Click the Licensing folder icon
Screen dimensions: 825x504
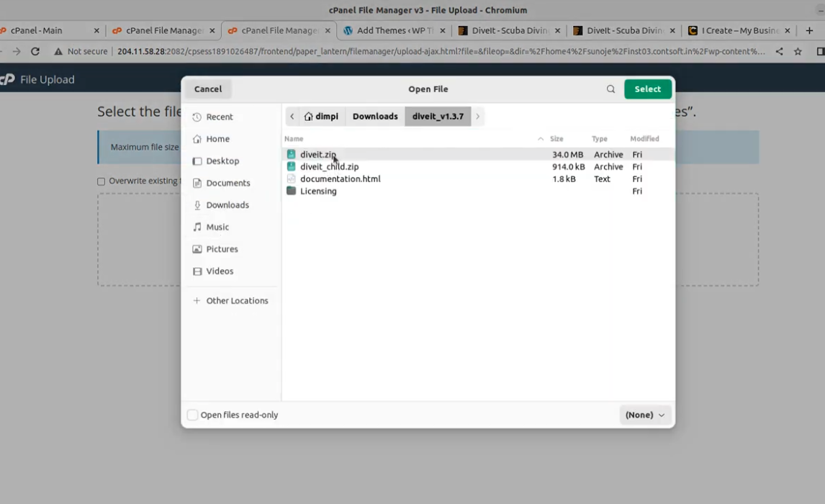(291, 191)
